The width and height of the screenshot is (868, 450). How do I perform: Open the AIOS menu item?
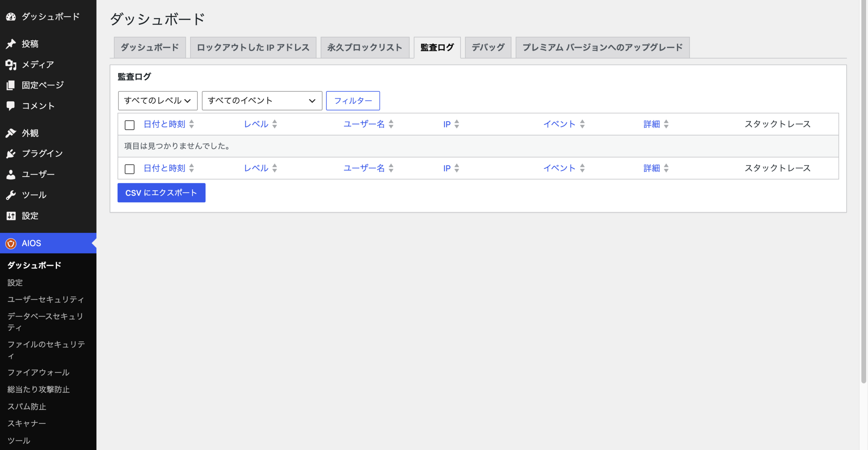48,243
